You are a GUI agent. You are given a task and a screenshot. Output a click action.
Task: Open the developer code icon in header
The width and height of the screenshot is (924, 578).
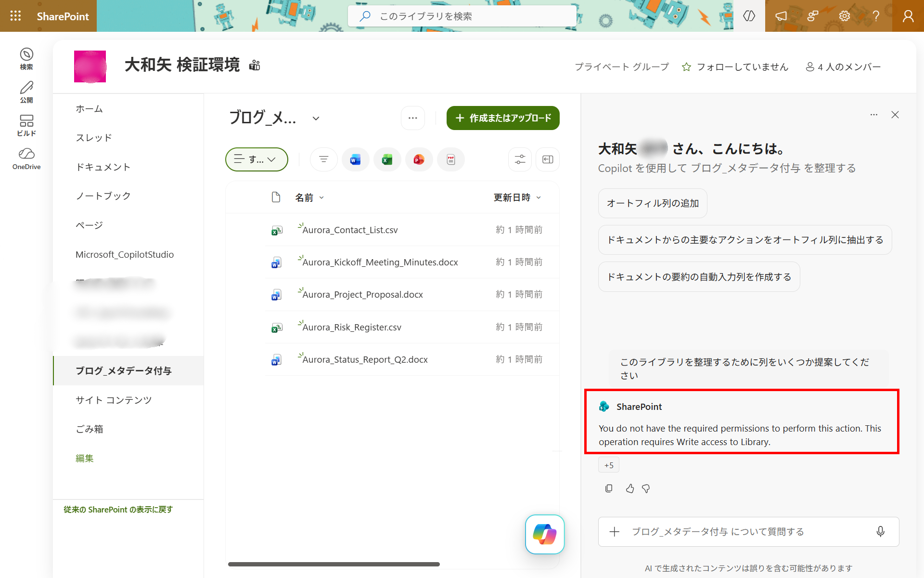click(749, 16)
